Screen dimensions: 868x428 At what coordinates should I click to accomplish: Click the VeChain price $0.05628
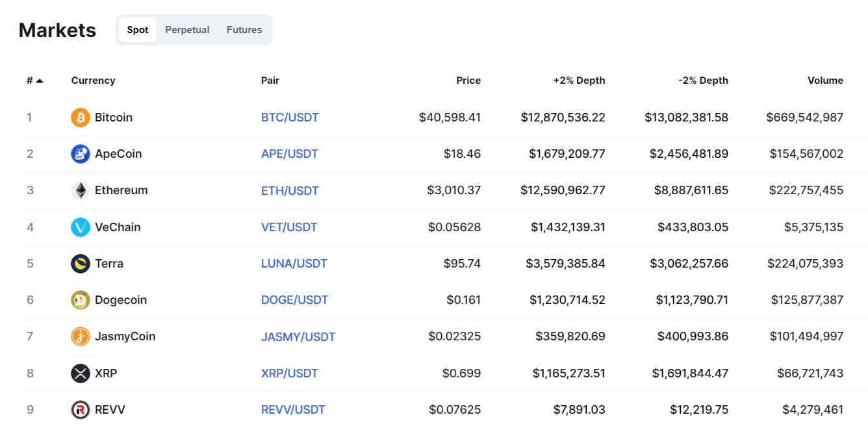[455, 227]
